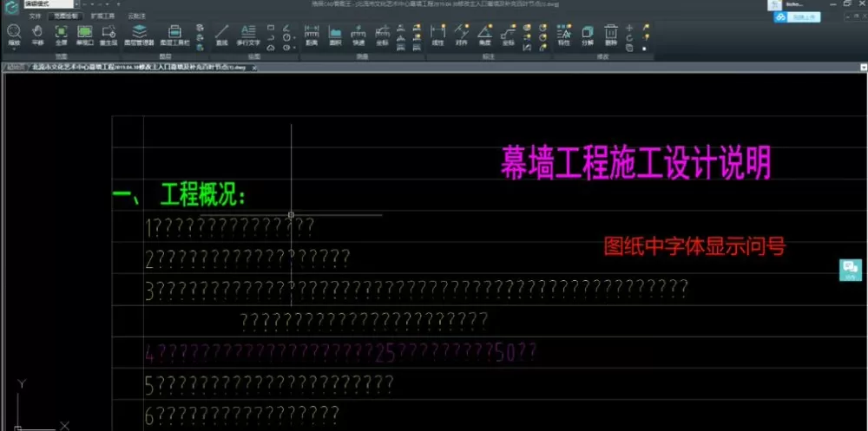Open the 图层管理器 layer manager
868x431 pixels.
coord(140,35)
